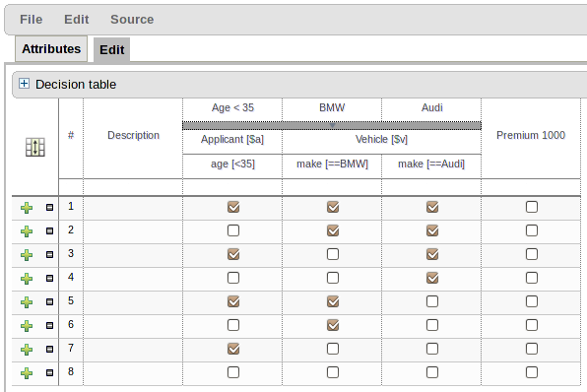Click the Vehicle [$v] pattern header
Screen dimensions: 587x392
[381, 139]
